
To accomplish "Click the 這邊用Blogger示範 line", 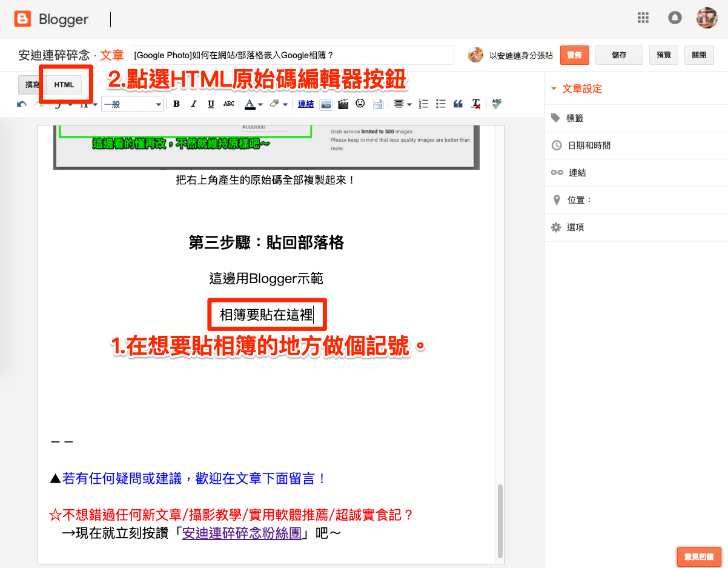I will (x=266, y=278).
